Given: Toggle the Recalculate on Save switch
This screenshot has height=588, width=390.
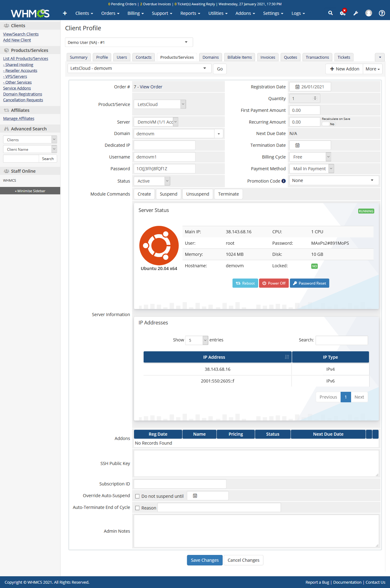Looking at the screenshot, I should (x=329, y=124).
